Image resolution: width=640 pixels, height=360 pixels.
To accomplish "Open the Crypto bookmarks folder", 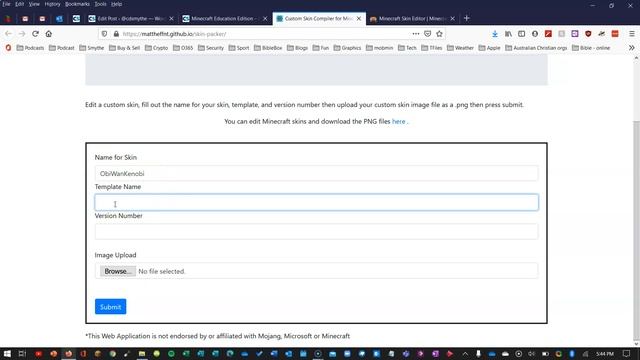I will pyautogui.click(x=156, y=48).
